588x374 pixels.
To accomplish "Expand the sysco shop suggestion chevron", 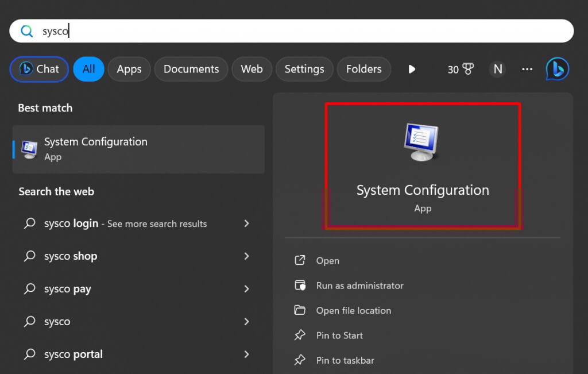I will pos(246,256).
